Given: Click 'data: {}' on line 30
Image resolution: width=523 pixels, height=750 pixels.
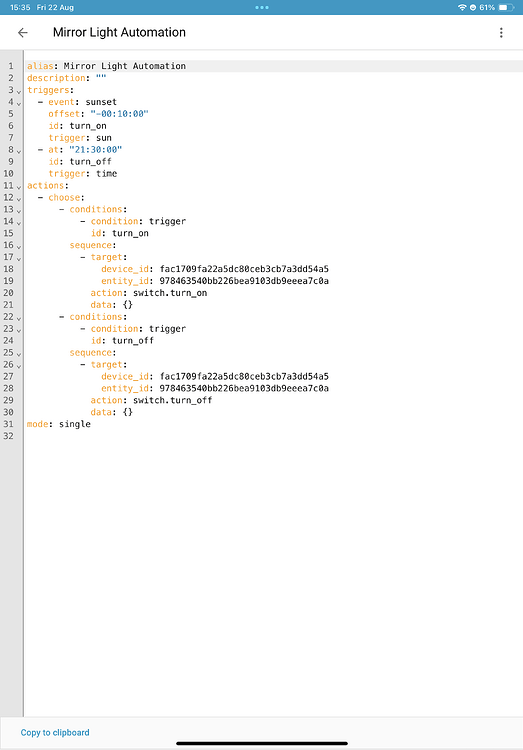Looking at the screenshot, I should 111,412.
